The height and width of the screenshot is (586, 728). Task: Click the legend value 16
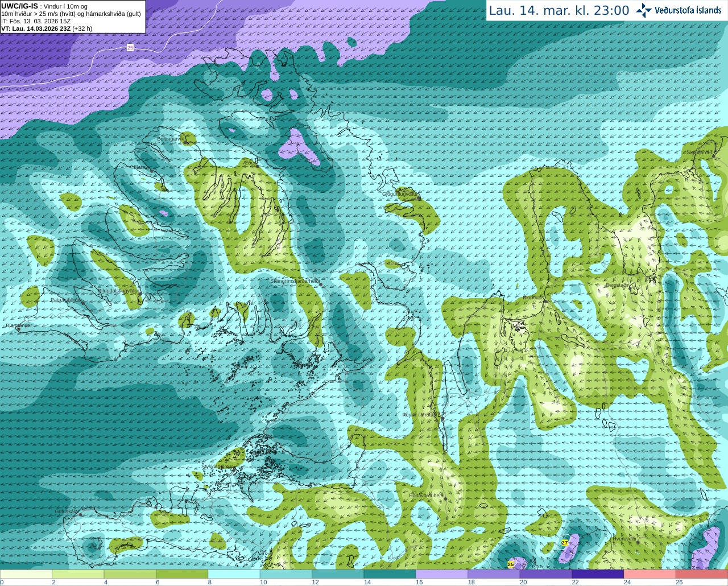[x=419, y=582]
